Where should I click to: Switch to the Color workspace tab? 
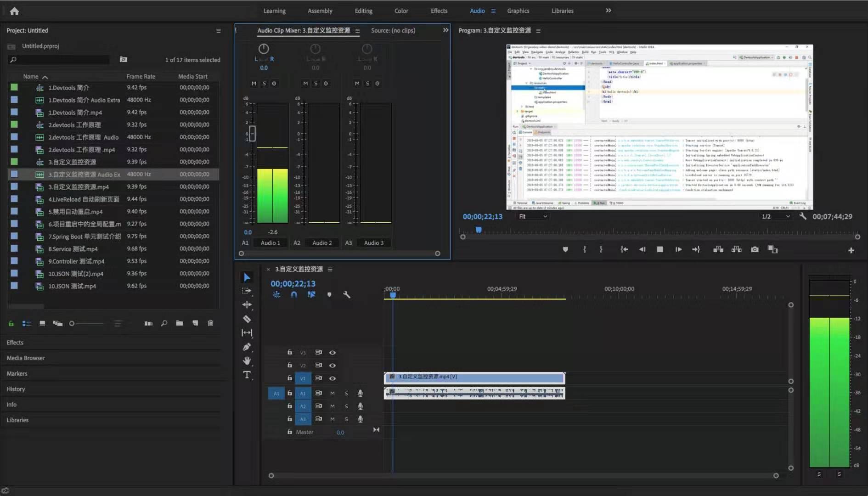pyautogui.click(x=401, y=11)
